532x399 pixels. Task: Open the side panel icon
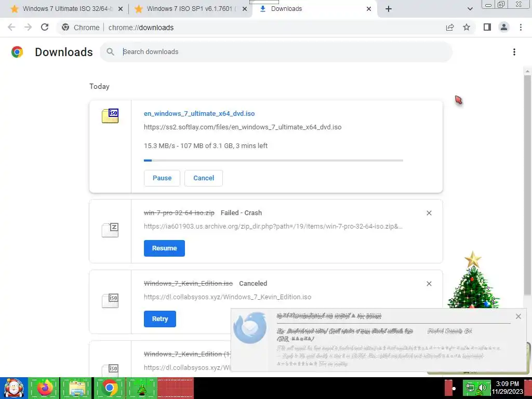pos(487,27)
